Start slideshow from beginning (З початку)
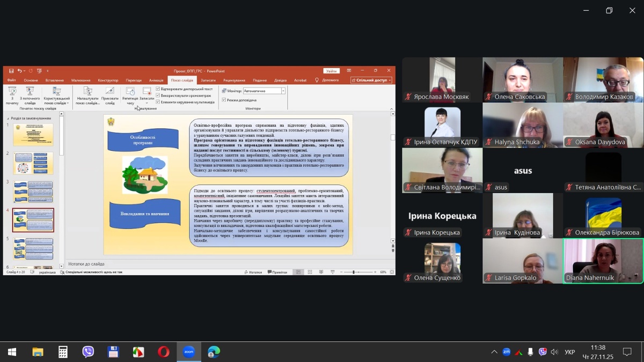The image size is (644, 362). tap(12, 94)
